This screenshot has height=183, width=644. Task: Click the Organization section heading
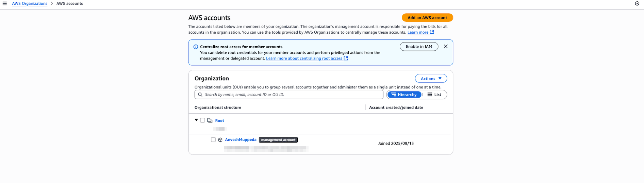pos(212,79)
